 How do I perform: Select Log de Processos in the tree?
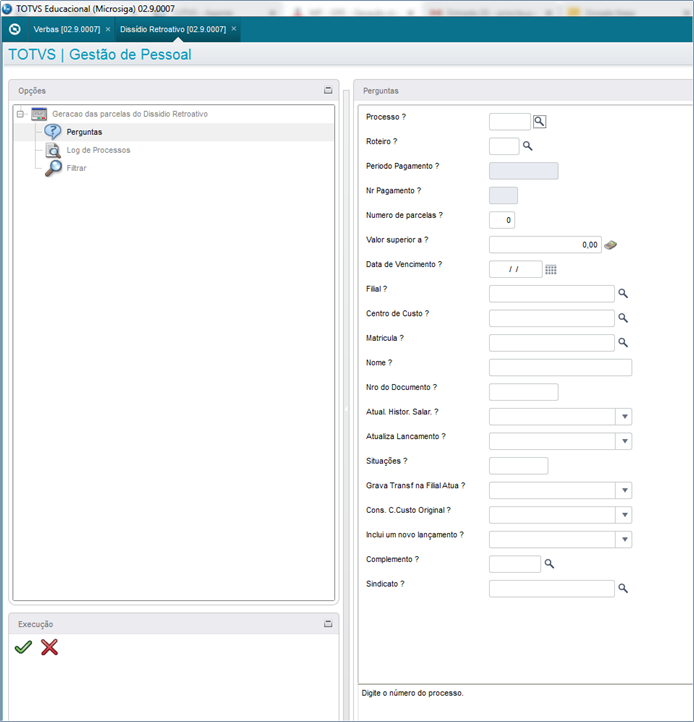tap(99, 150)
